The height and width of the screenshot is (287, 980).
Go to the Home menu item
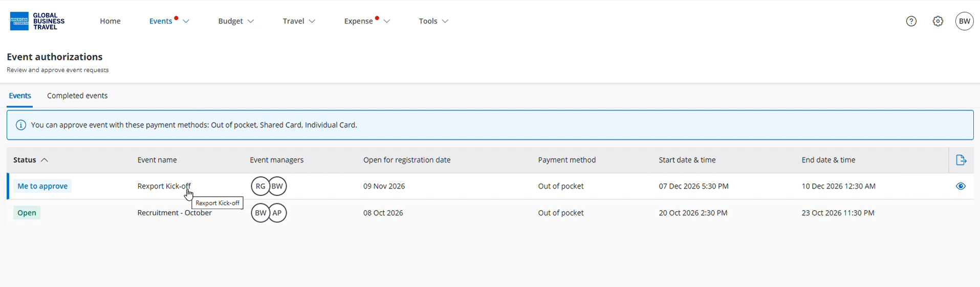click(x=110, y=21)
